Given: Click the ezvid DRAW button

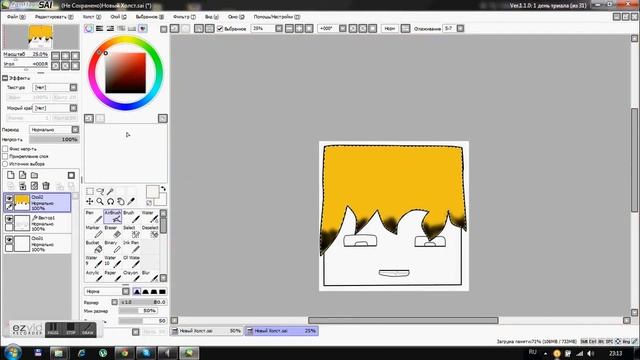Looking at the screenshot, I should 88,329.
